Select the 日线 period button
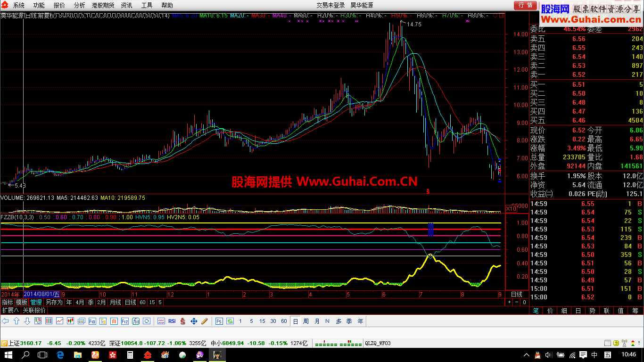 (131, 302)
